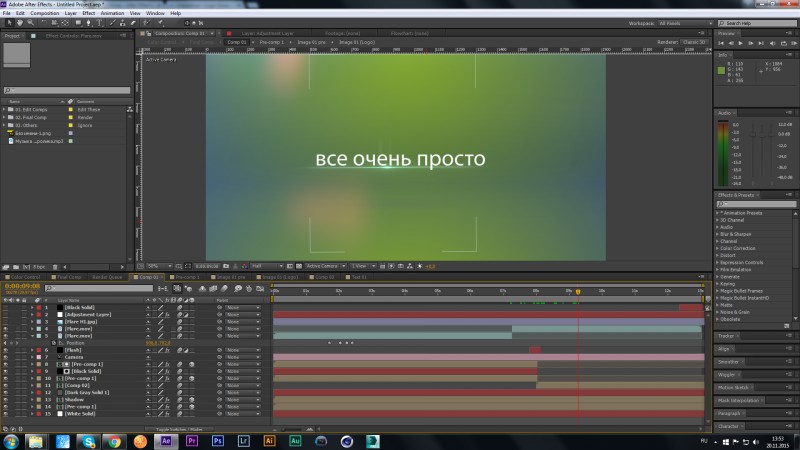This screenshot has height=450, width=800.
Task: Enable Motion Blur icon in timeline header
Action: (224, 288)
